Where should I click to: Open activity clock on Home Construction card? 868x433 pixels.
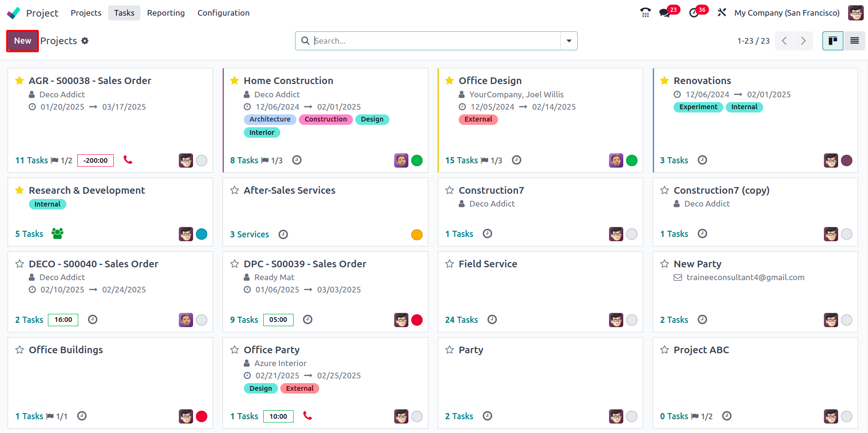click(x=297, y=160)
